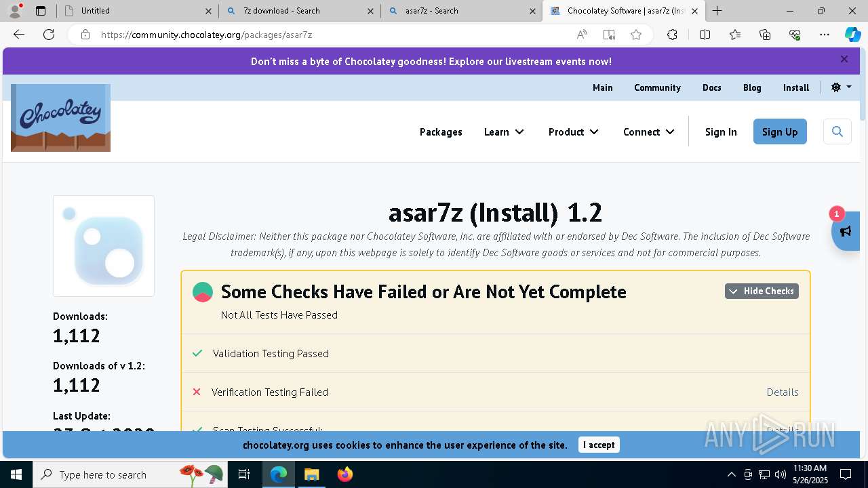
Task: Select Validation Testing Passed row text
Action: [271, 353]
